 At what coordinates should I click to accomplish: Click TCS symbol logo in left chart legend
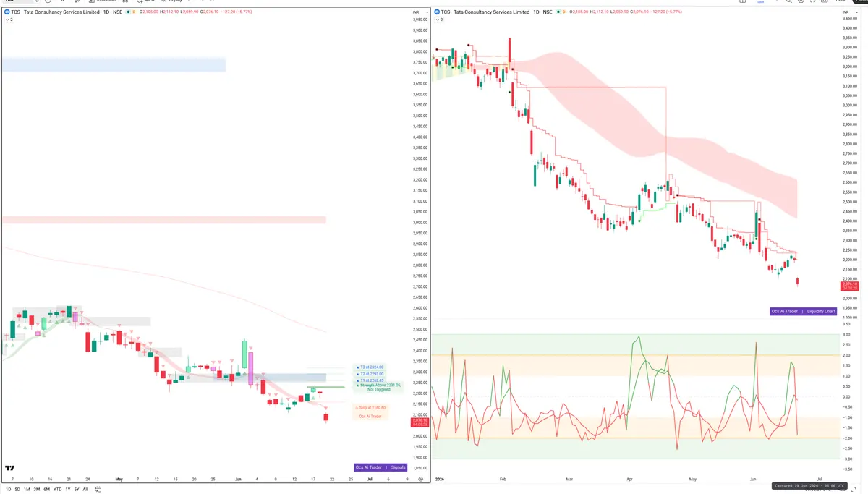[x=8, y=12]
